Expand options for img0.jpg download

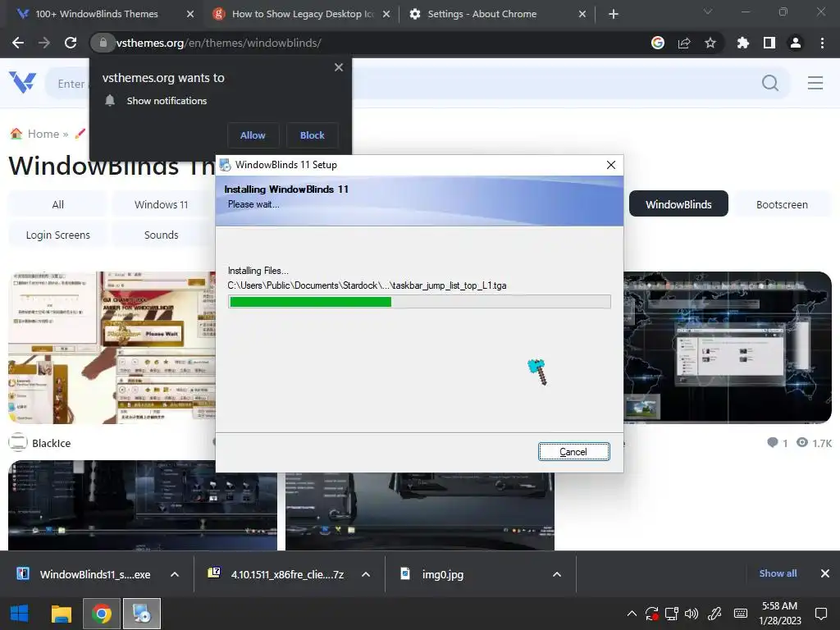(x=557, y=574)
